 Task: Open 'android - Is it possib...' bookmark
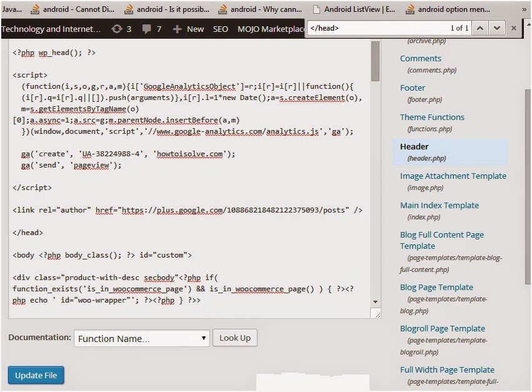pos(166,9)
